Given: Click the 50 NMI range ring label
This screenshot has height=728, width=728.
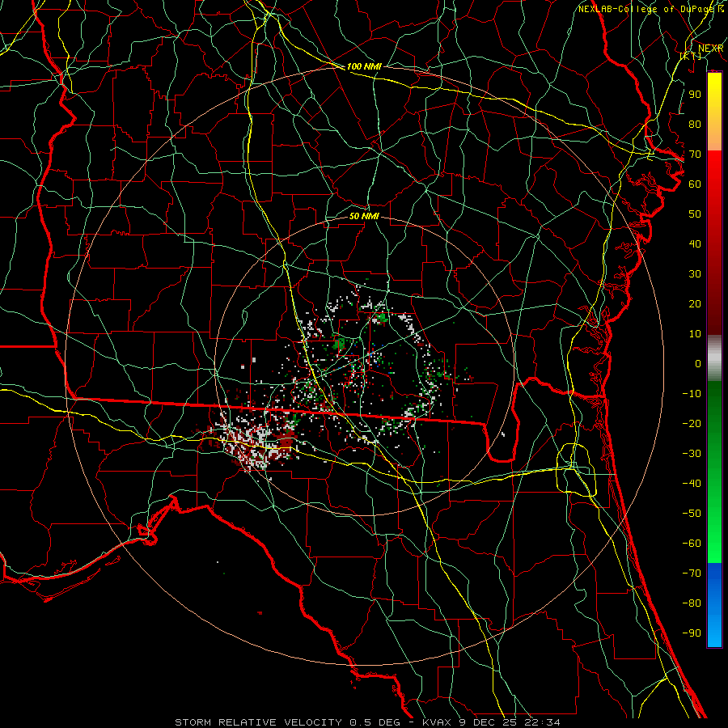Looking at the screenshot, I should point(364,216).
